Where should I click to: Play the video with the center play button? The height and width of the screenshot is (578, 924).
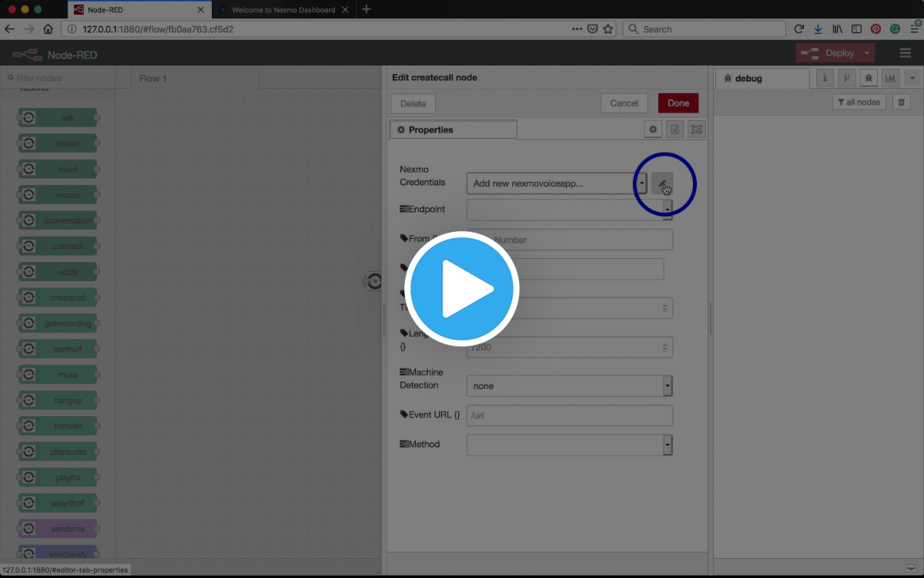[462, 287]
